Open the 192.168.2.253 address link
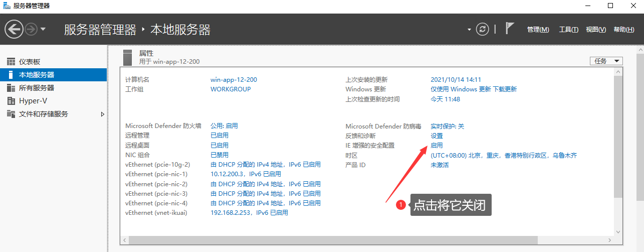 click(249, 213)
